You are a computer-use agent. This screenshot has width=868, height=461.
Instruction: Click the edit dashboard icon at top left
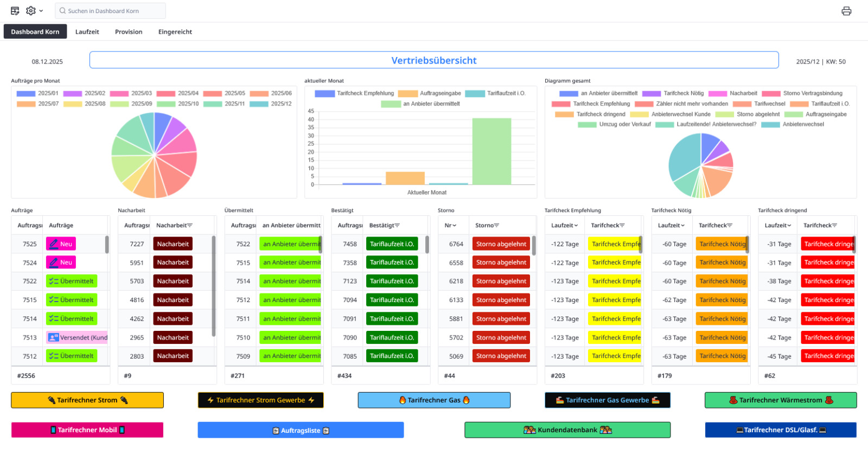click(15, 11)
